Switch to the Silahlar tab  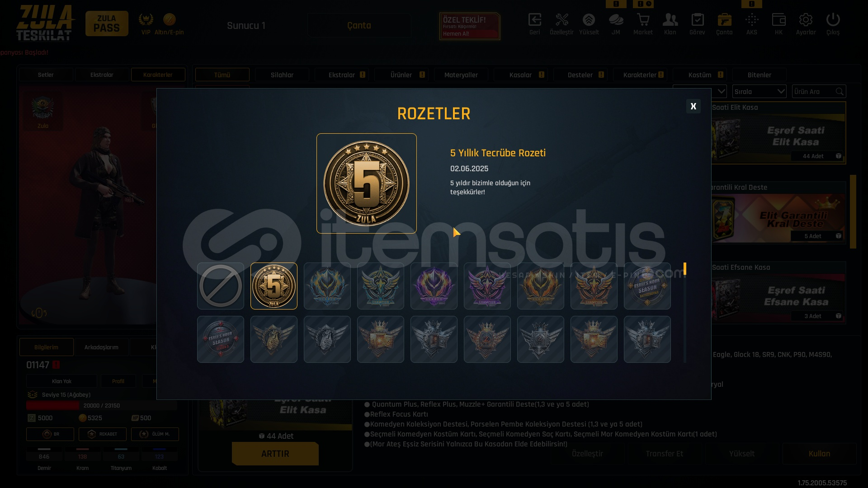tap(282, 75)
